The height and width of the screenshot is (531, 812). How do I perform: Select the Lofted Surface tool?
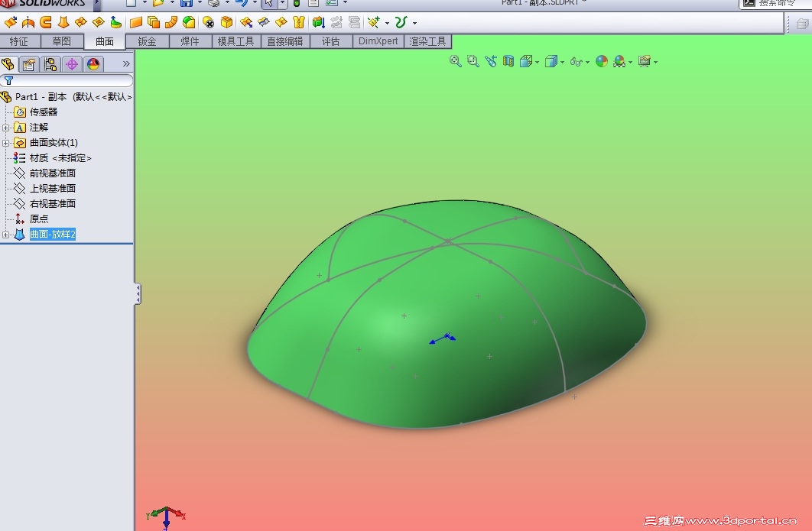pyautogui.click(x=63, y=22)
